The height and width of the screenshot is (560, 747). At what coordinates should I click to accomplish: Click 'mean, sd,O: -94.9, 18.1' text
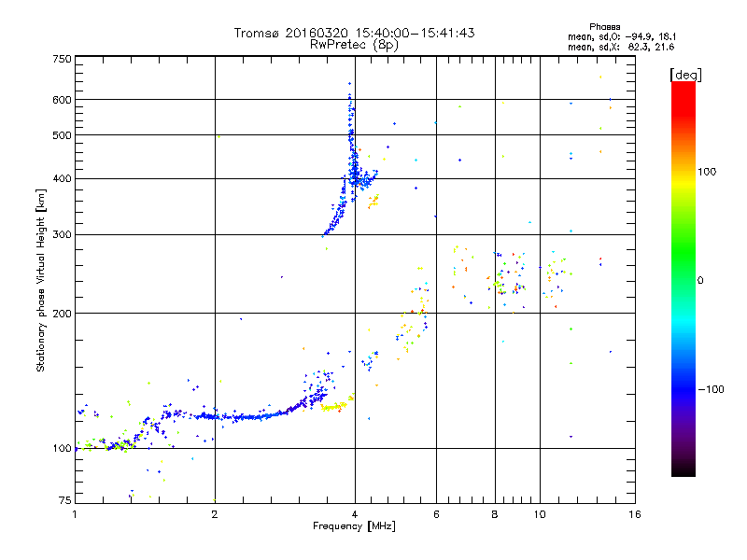(622, 37)
